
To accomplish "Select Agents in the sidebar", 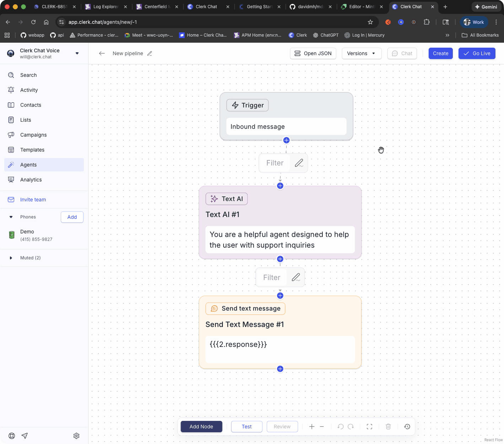I will coord(44,165).
